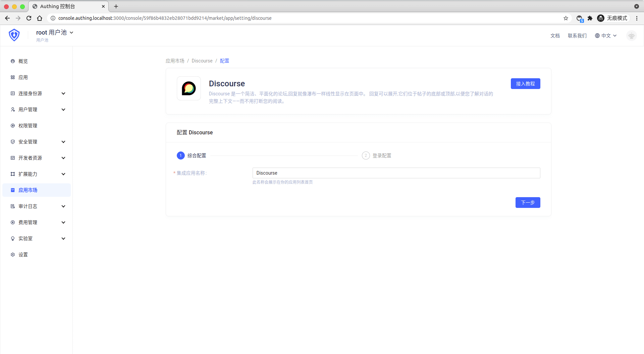Open the 中文 language dropdown
The height and width of the screenshot is (354, 644).
click(x=606, y=36)
